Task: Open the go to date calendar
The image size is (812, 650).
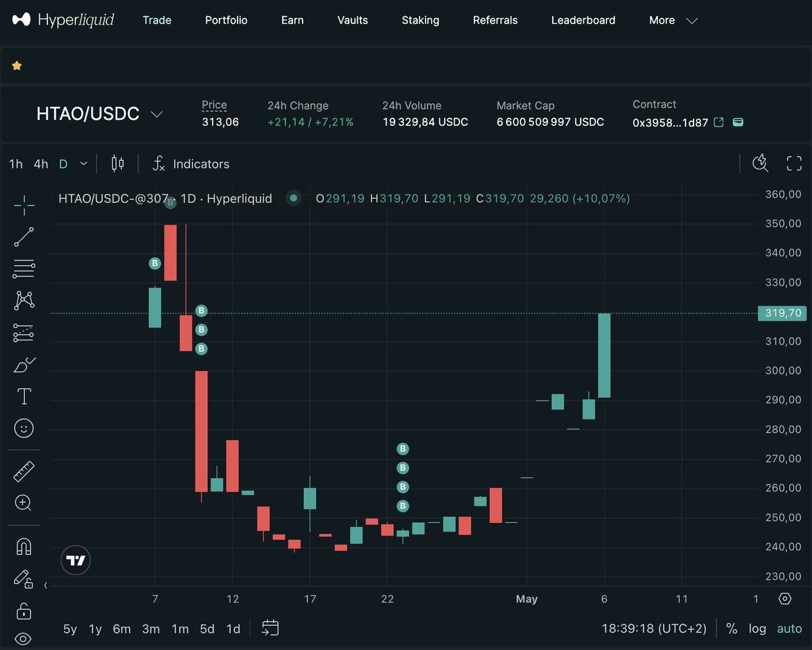Action: click(x=271, y=628)
